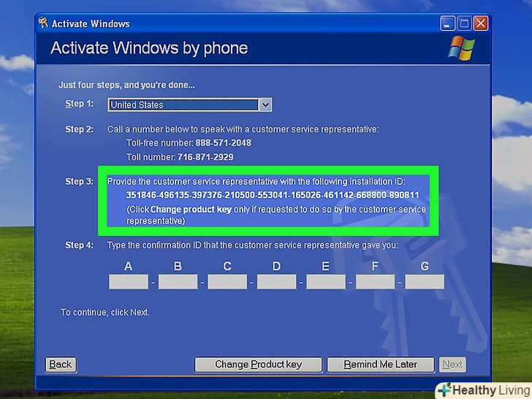The image size is (532, 399).
Task: Click the 'Step 4:' label
Action: point(79,245)
